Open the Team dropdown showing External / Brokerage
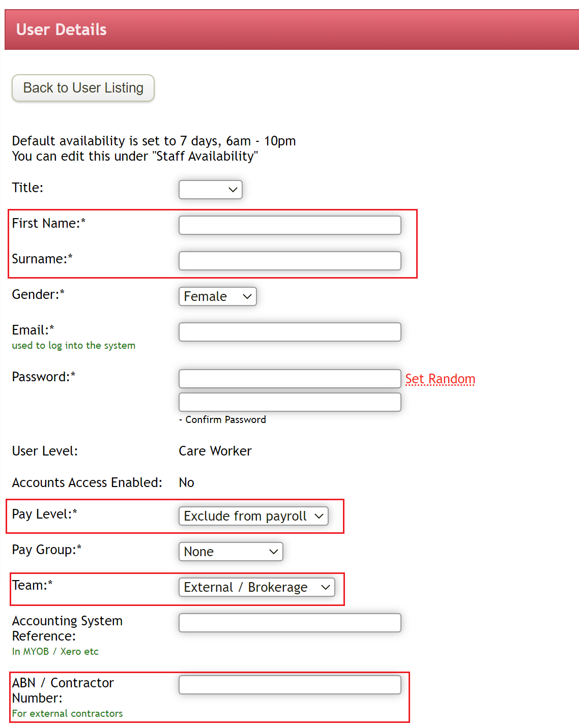The image size is (579, 728). [256, 587]
